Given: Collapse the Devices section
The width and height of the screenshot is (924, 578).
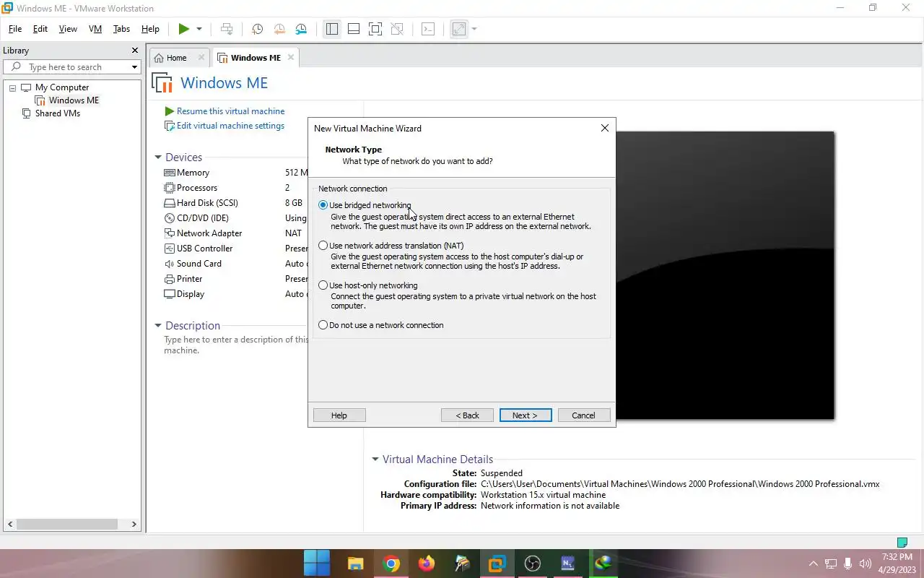Looking at the screenshot, I should point(158,158).
